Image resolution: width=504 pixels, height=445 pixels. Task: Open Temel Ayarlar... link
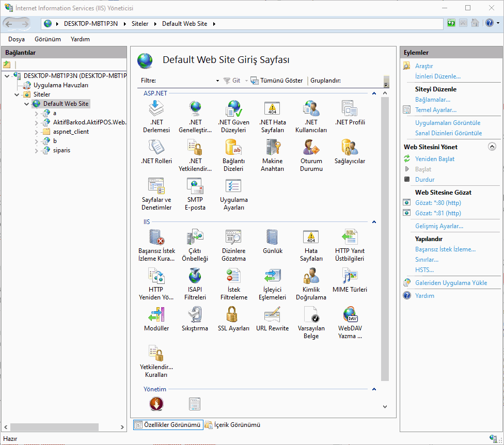[x=435, y=110]
